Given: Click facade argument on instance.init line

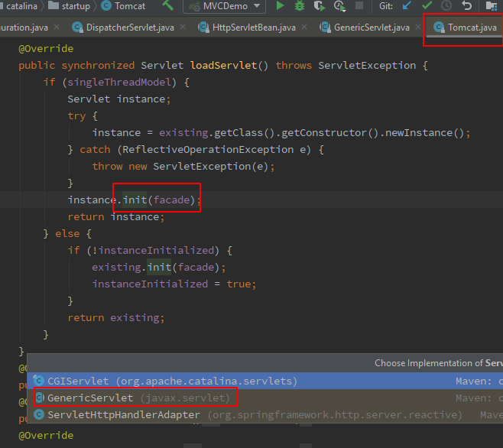Looking at the screenshot, I should [x=172, y=200].
